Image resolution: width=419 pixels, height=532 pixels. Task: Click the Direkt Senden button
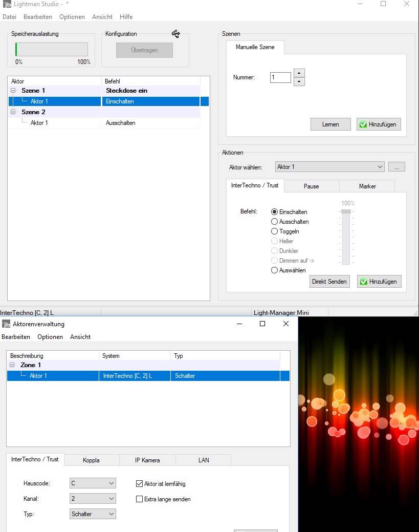pyautogui.click(x=329, y=282)
